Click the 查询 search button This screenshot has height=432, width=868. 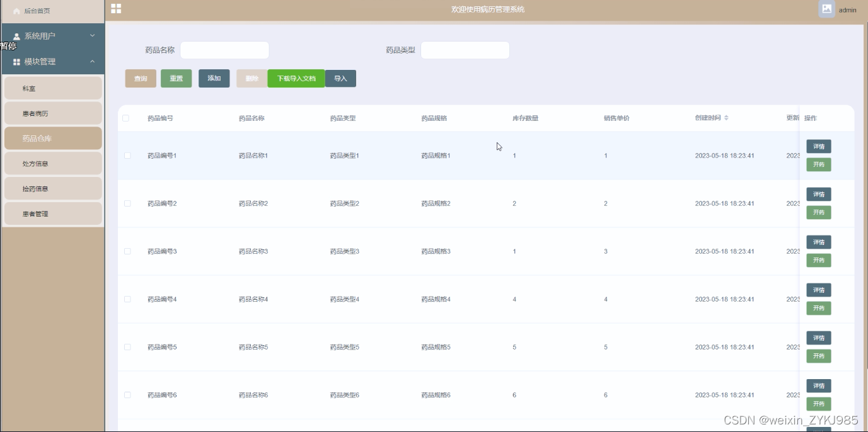pyautogui.click(x=141, y=79)
